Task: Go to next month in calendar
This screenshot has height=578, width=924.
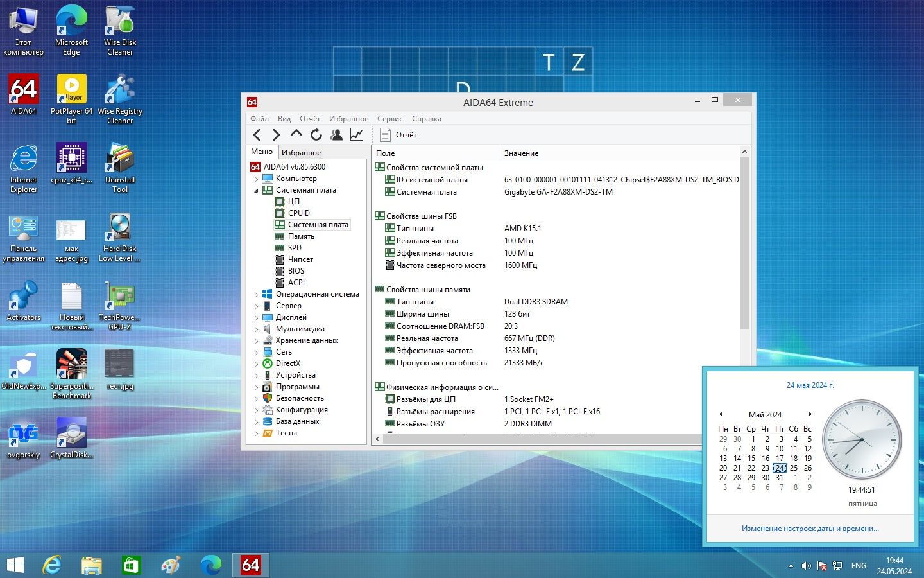Action: [x=810, y=414]
